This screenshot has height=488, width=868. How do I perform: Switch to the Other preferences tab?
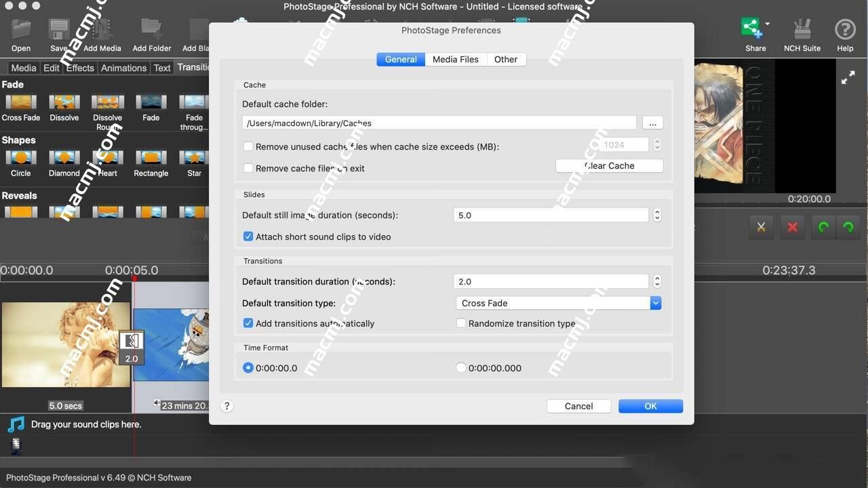point(506,60)
